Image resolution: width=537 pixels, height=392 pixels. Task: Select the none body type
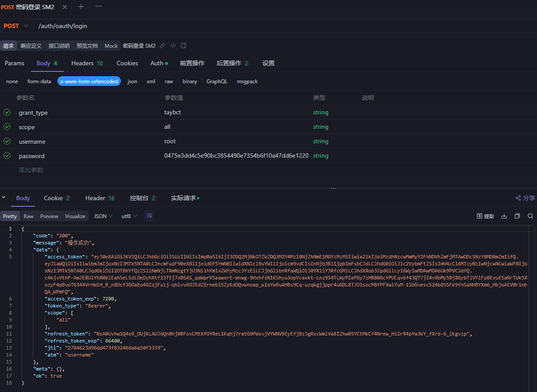12,81
